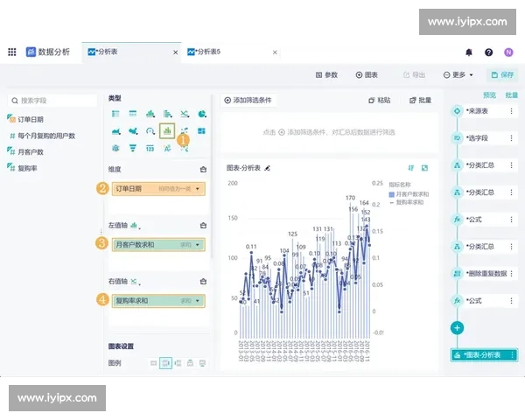Open the apps grid launcher

tap(12, 52)
